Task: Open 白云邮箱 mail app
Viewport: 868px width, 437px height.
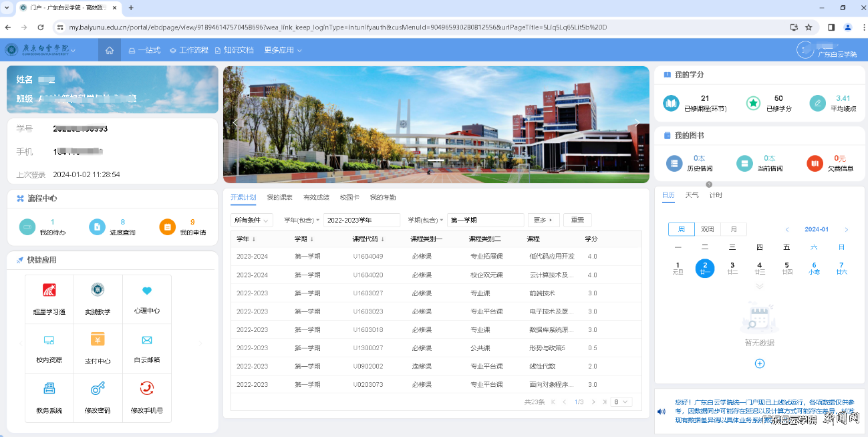Action: point(147,348)
